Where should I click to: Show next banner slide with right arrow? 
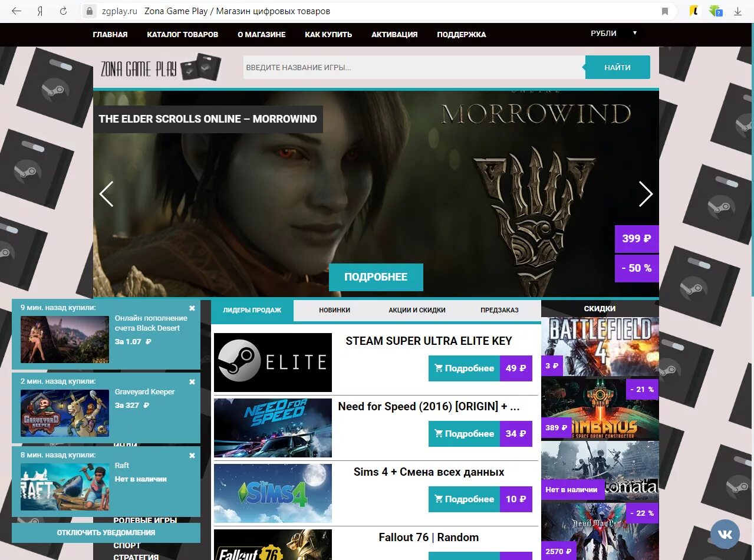click(x=646, y=194)
